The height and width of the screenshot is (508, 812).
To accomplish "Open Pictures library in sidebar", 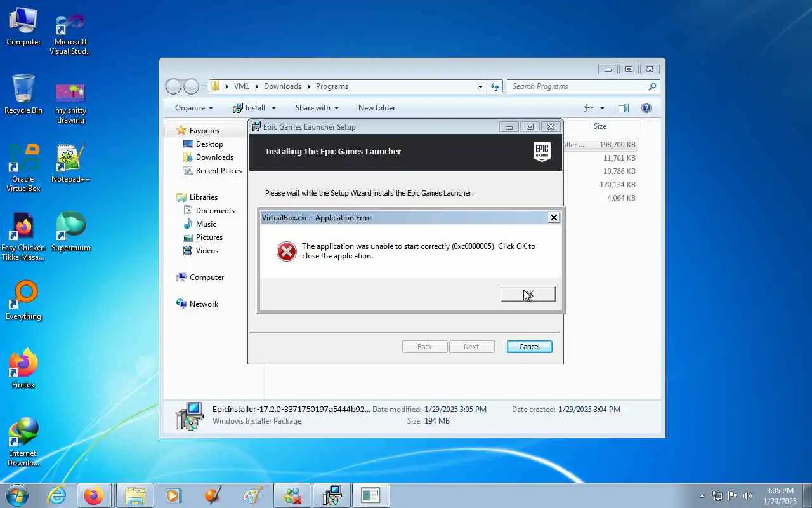I will coord(209,237).
